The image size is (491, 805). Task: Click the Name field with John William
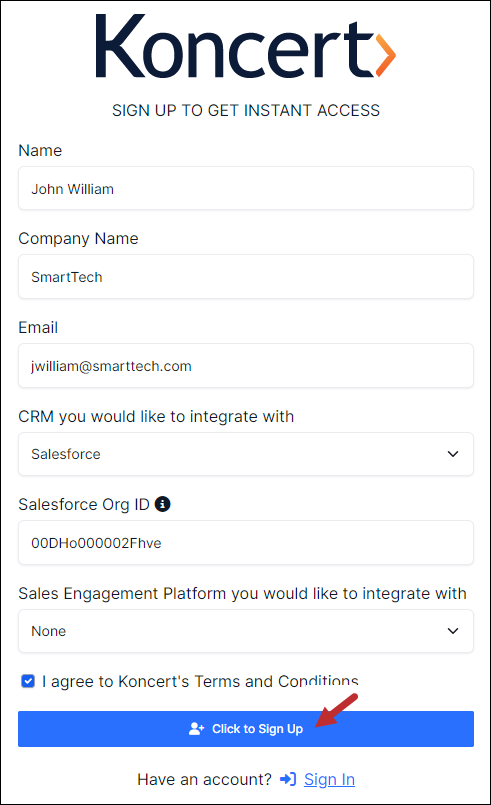tap(246, 188)
